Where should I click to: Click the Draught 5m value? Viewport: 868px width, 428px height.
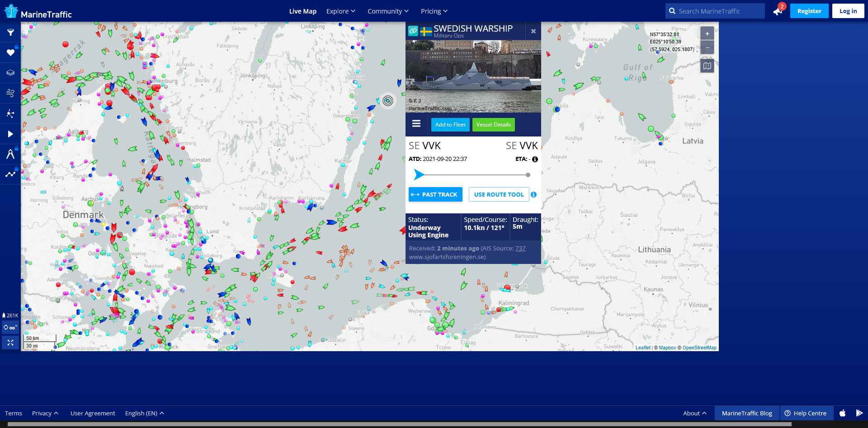[x=518, y=226]
